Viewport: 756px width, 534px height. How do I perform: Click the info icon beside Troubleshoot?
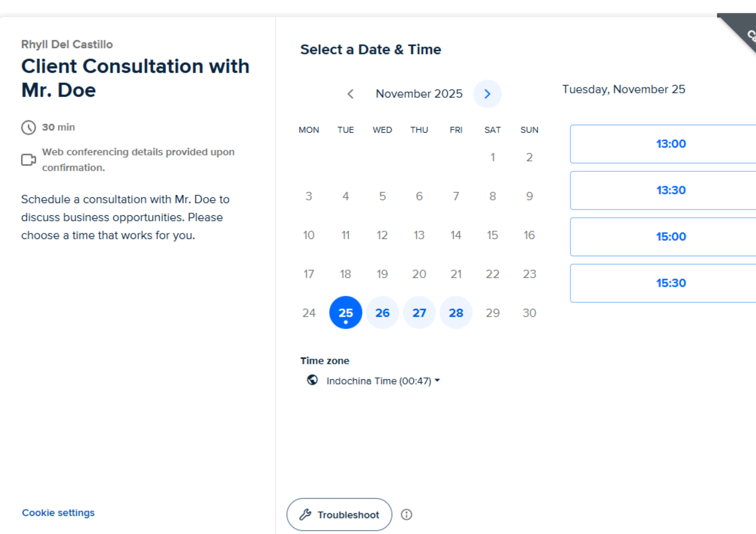406,514
